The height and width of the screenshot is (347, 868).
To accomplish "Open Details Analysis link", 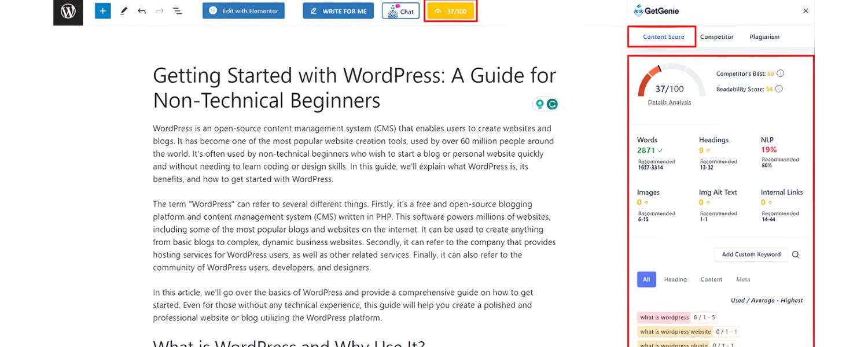I will point(671,102).
